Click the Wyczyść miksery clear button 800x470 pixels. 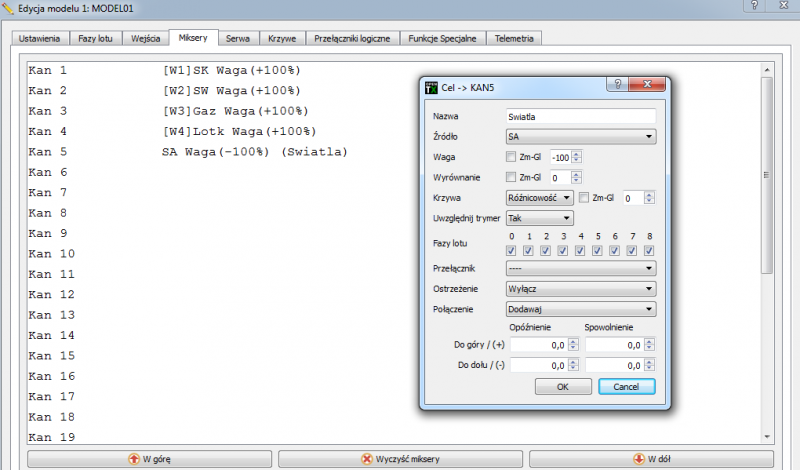pos(399,459)
